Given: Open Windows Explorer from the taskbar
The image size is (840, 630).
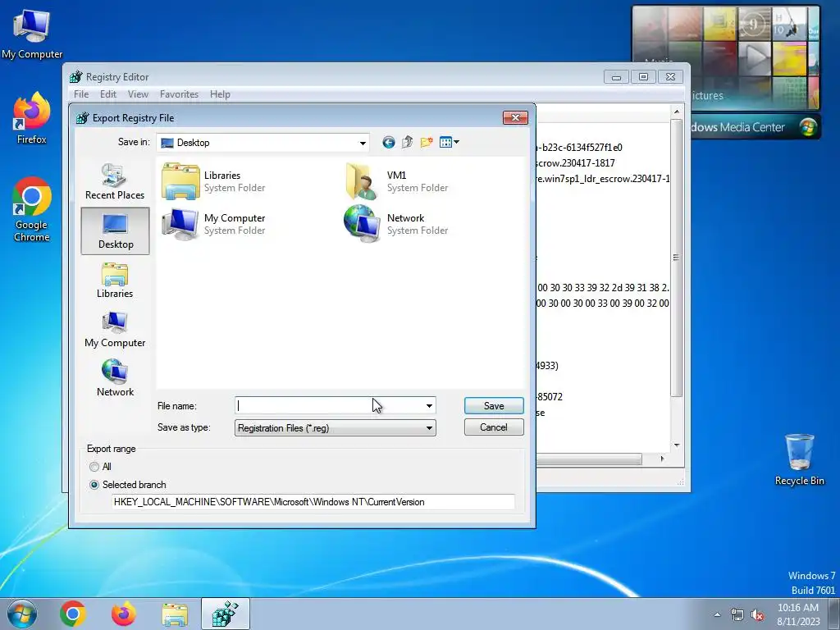Looking at the screenshot, I should (x=175, y=614).
